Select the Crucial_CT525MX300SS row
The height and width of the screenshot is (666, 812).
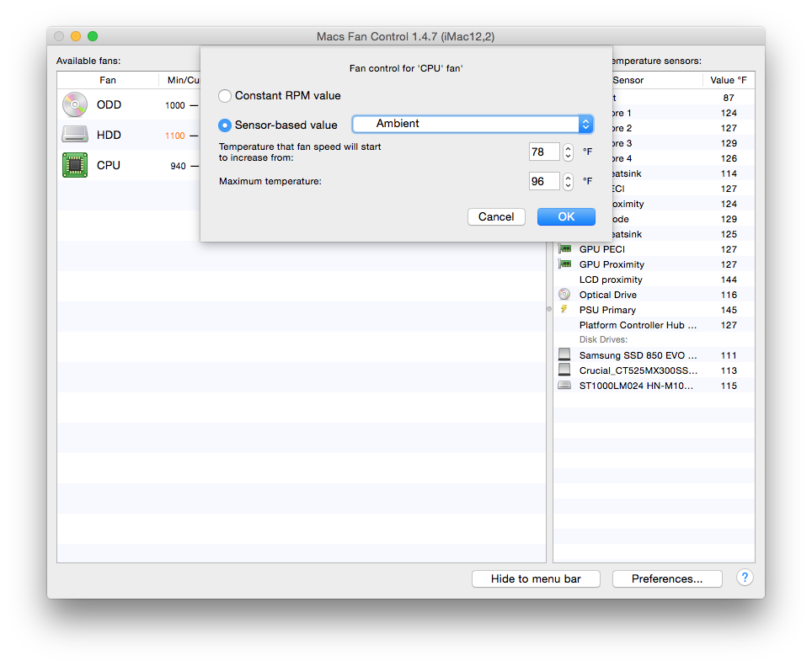(x=654, y=370)
